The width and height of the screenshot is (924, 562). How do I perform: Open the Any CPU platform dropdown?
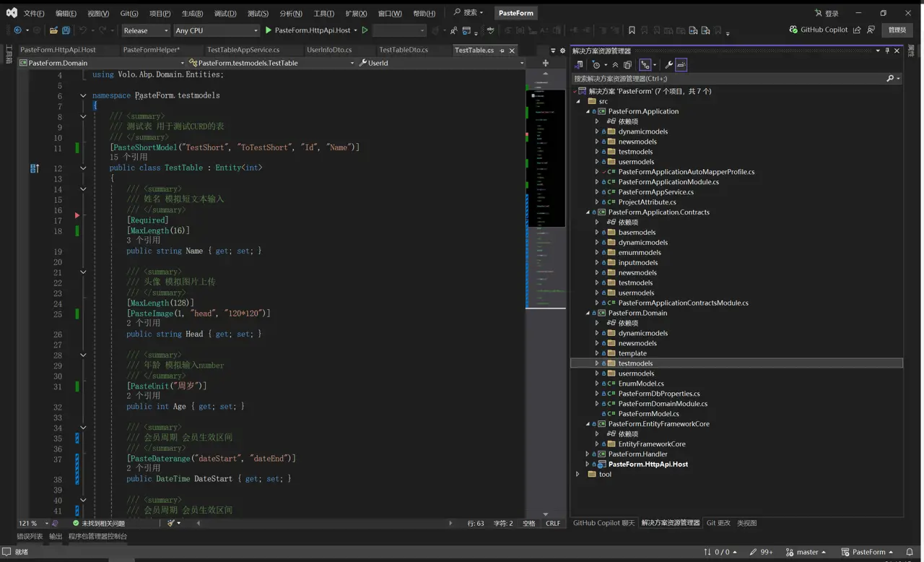tap(216, 30)
